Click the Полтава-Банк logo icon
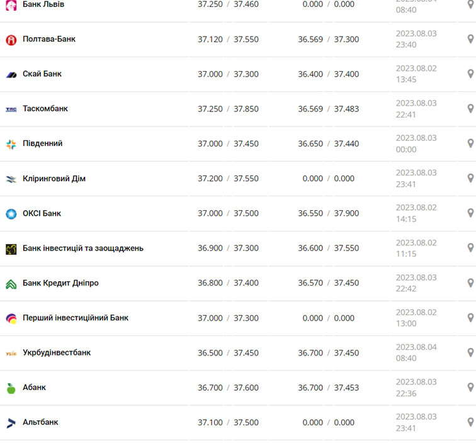The width and height of the screenshot is (476, 448). point(11,40)
